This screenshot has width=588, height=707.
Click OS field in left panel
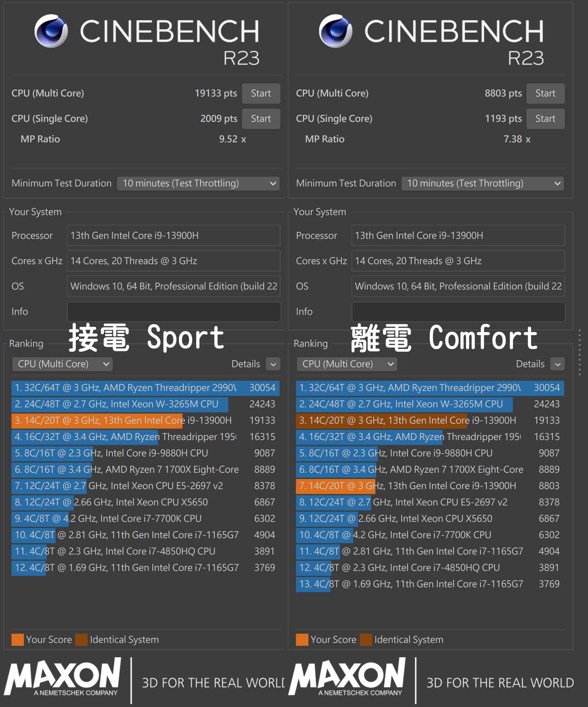tap(174, 286)
